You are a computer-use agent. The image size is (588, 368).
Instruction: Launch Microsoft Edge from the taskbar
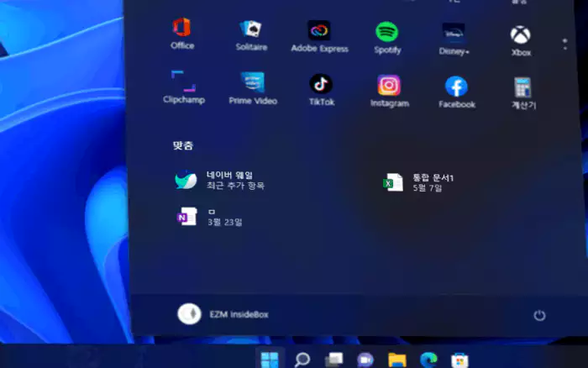[428, 360]
